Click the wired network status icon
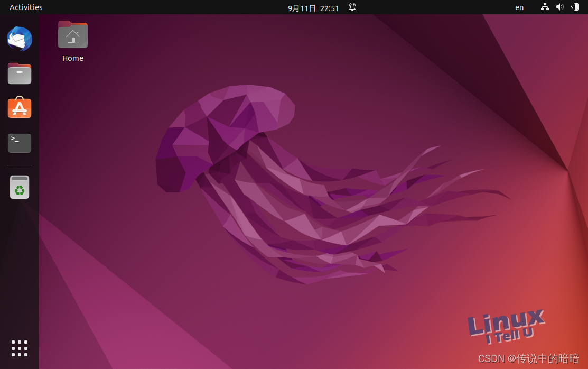This screenshot has width=588, height=369. click(x=545, y=7)
